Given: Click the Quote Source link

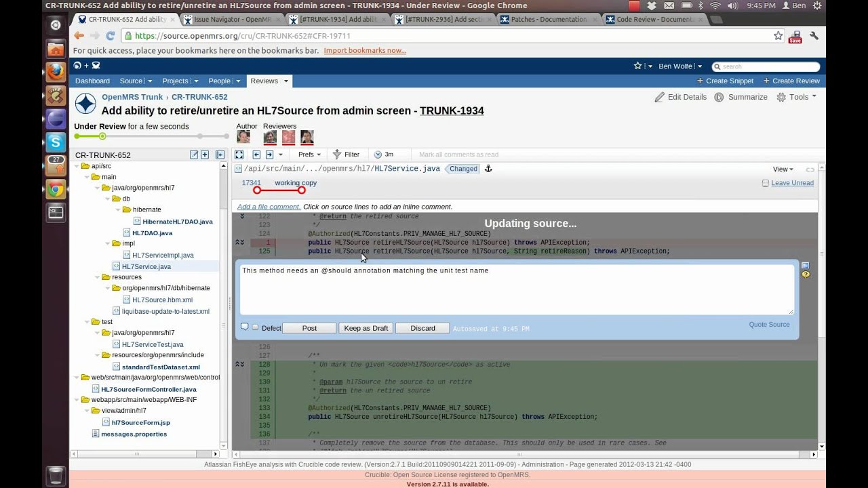Looking at the screenshot, I should [x=769, y=325].
